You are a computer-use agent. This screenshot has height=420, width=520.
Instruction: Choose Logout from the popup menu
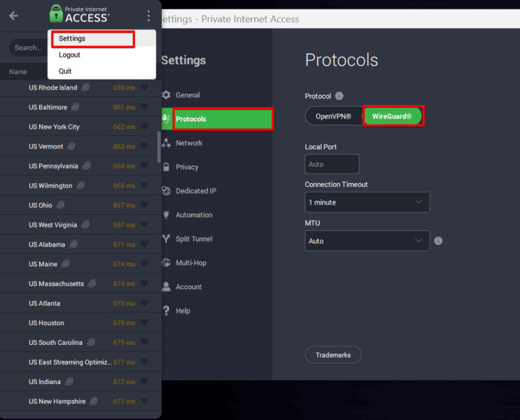click(x=102, y=55)
